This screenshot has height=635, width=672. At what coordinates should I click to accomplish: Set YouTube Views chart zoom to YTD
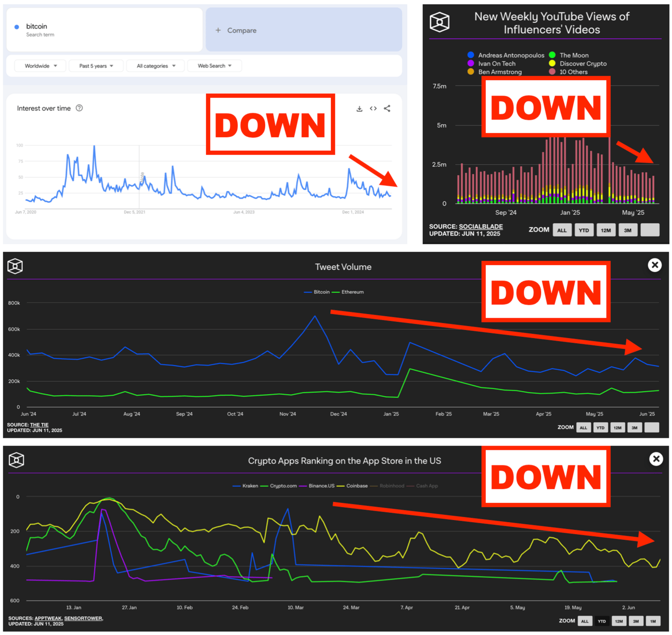(584, 230)
